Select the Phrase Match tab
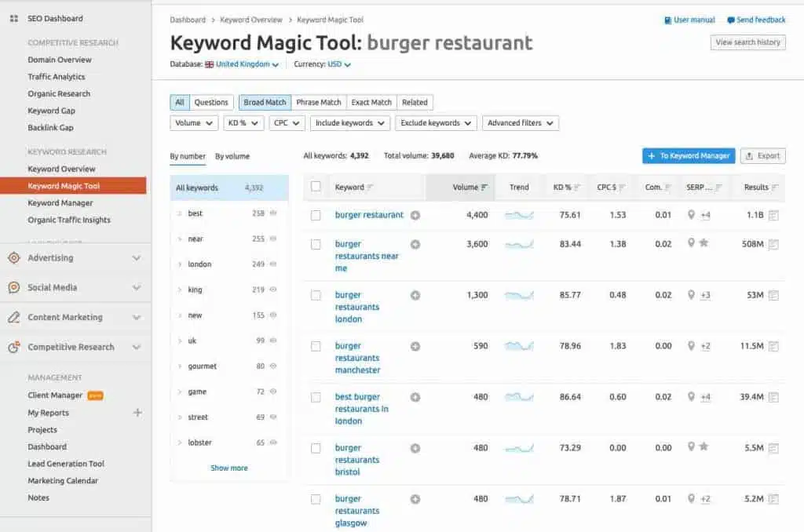Image resolution: width=804 pixels, height=532 pixels. 319,103
